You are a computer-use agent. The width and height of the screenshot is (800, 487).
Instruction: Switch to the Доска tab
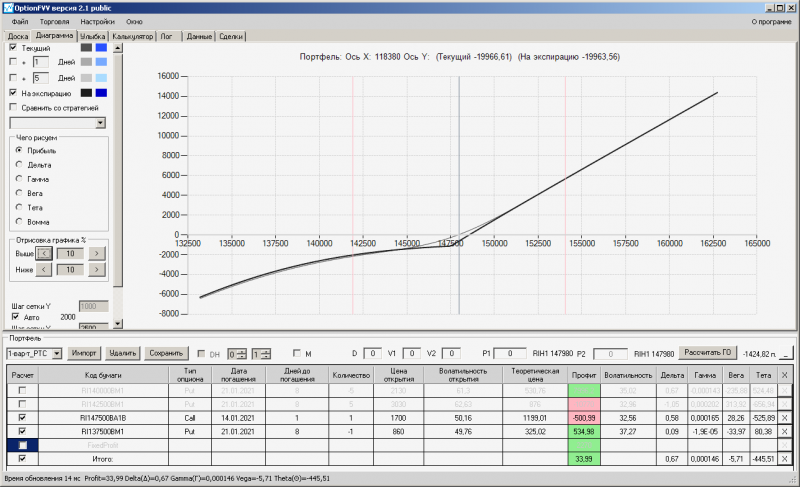point(18,36)
